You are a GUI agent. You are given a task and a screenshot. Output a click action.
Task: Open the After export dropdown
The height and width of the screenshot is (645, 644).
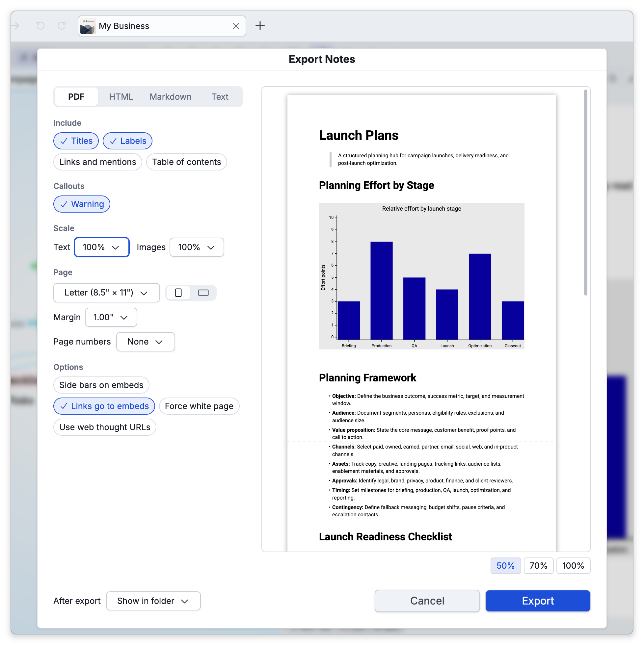(153, 601)
